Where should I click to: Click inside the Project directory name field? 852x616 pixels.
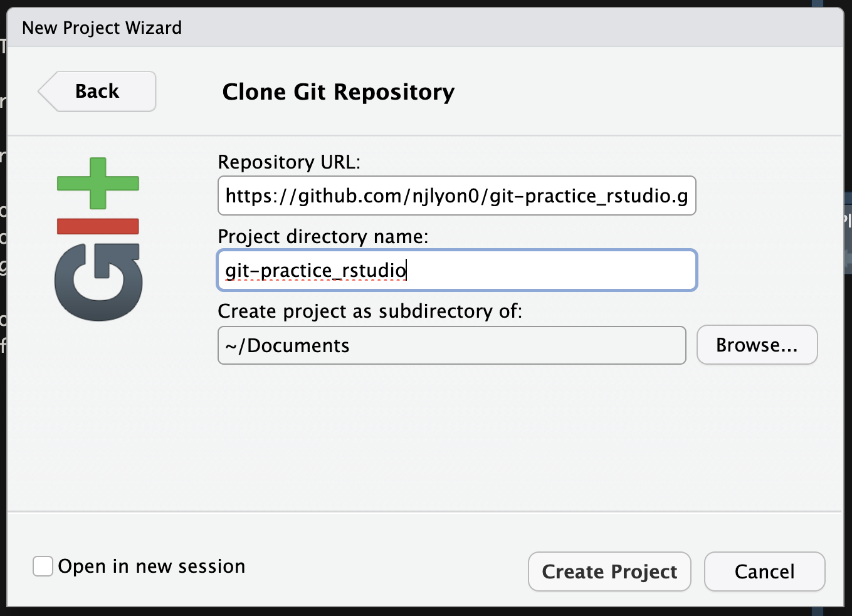coord(456,270)
